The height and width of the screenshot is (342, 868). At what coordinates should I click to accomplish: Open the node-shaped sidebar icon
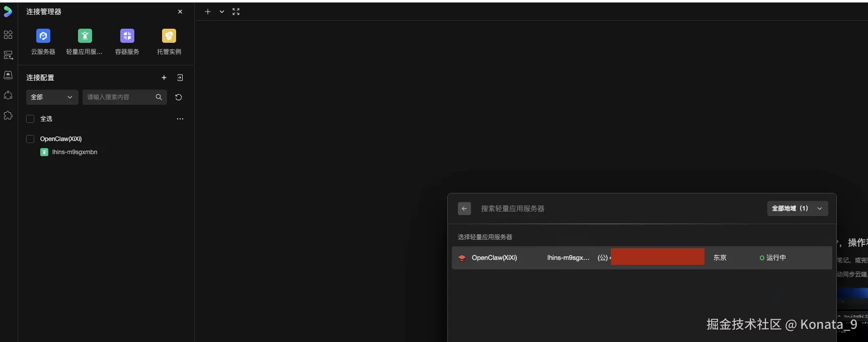point(8,95)
